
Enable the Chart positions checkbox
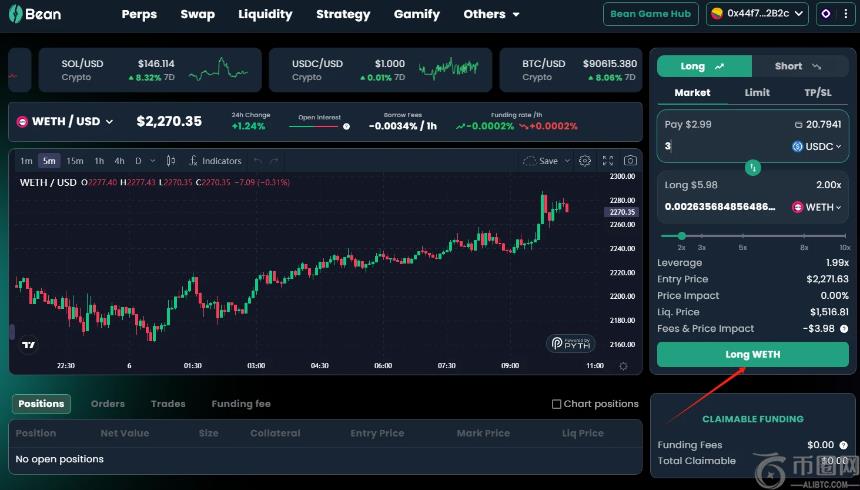(x=557, y=404)
